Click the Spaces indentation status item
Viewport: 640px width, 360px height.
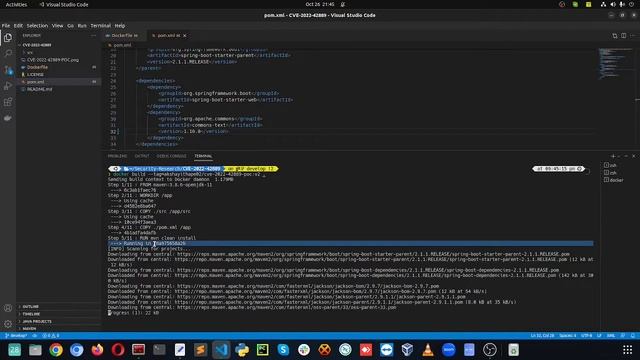click(x=567, y=336)
